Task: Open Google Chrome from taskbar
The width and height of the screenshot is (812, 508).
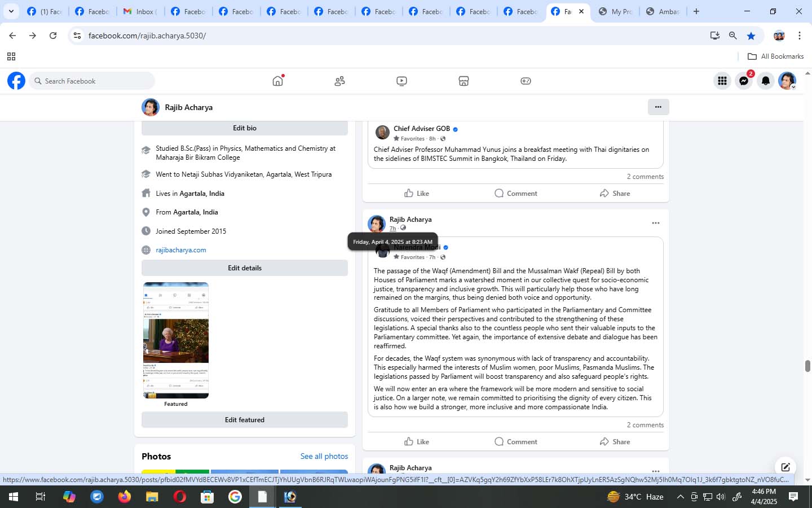Action: point(235,497)
